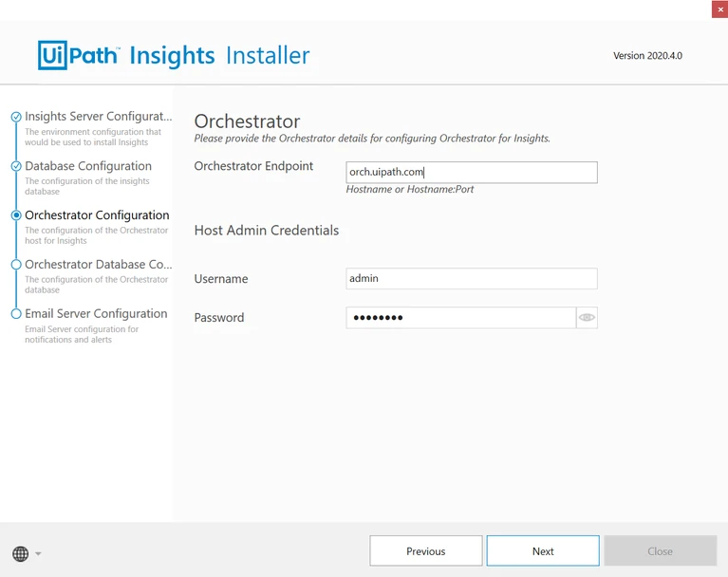Click completed step icon for Insights Server Configuration

click(x=16, y=117)
